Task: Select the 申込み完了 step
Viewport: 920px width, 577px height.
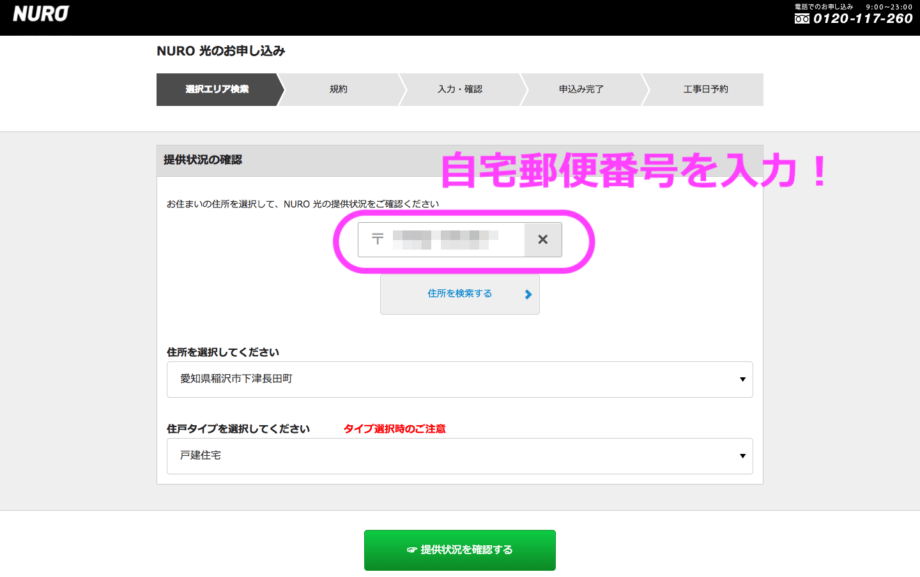Action: click(x=581, y=89)
